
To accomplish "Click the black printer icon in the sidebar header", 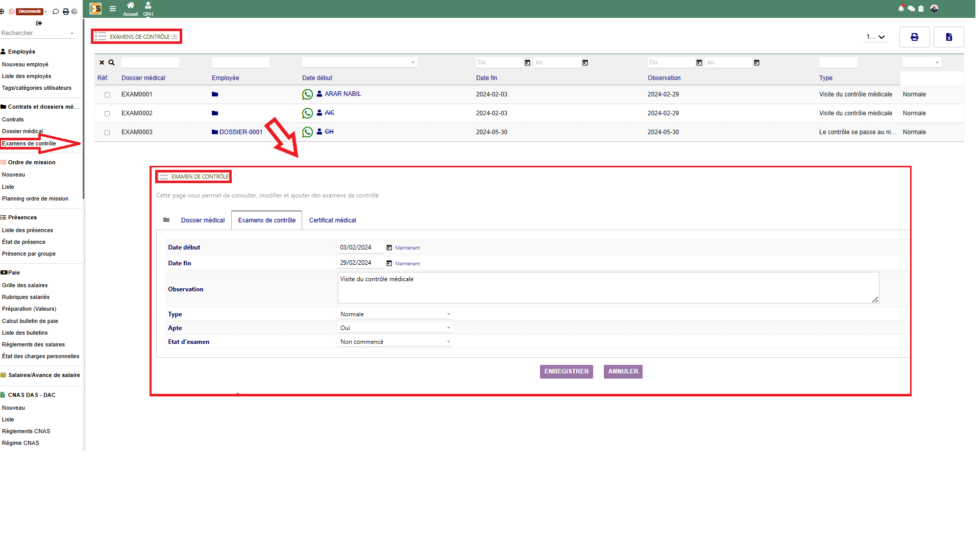I will 65,11.
